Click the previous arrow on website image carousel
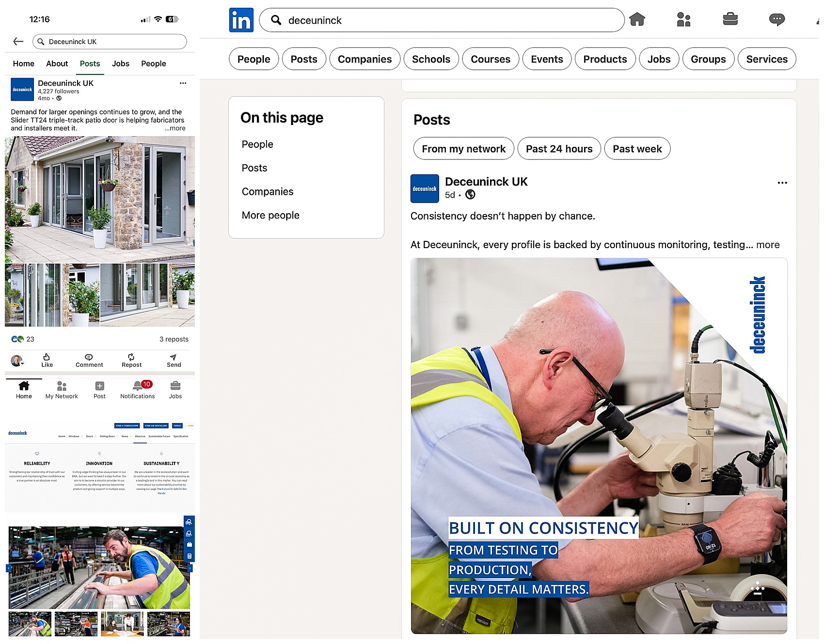 [x=8, y=568]
